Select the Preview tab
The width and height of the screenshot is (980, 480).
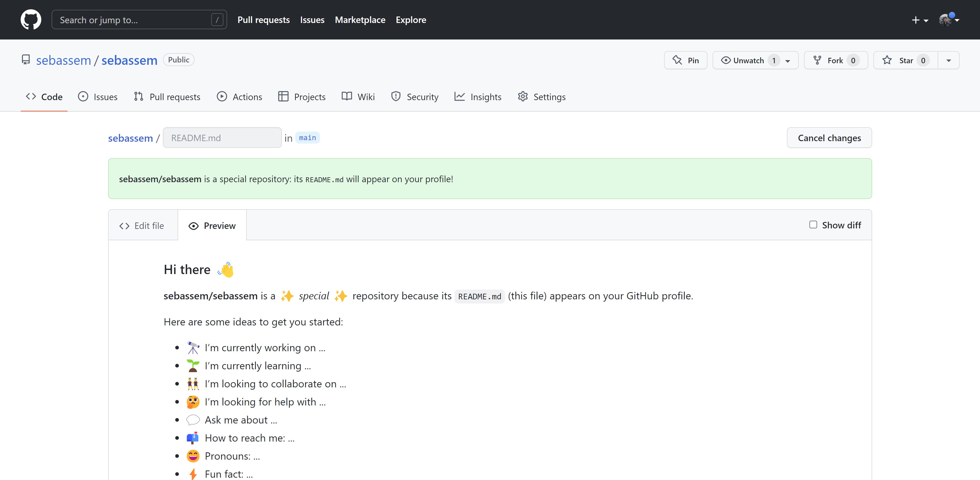click(212, 226)
